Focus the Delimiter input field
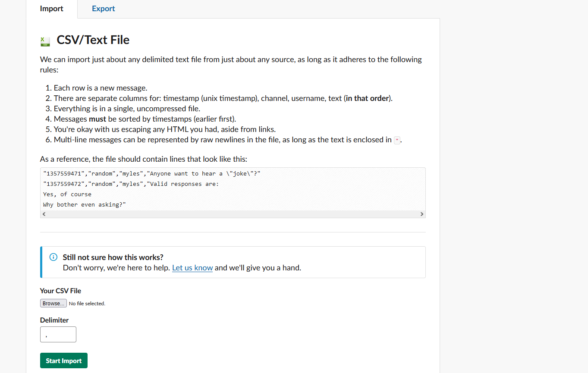This screenshot has width=588, height=373. [x=58, y=335]
